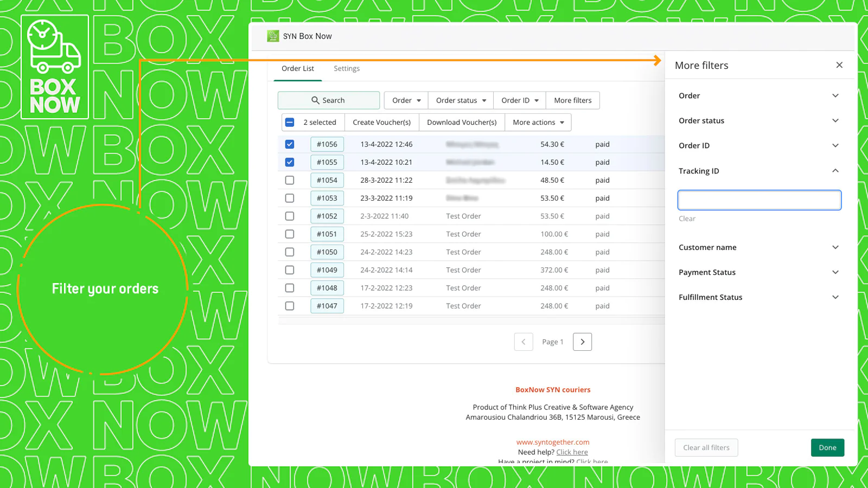This screenshot has height=488, width=868.
Task: Click the More filters button
Action: (x=573, y=100)
